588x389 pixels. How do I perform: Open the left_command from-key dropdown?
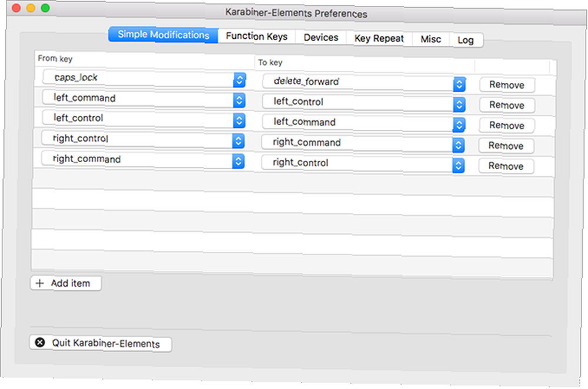click(144, 99)
